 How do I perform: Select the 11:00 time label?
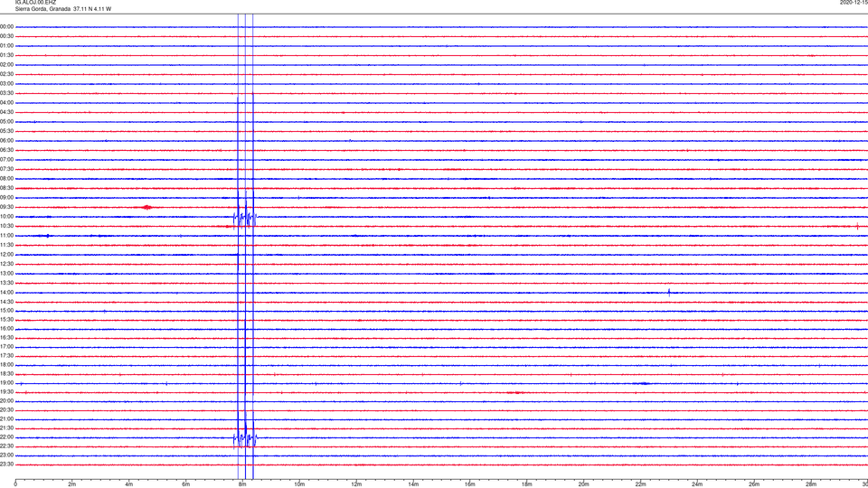(x=6, y=235)
